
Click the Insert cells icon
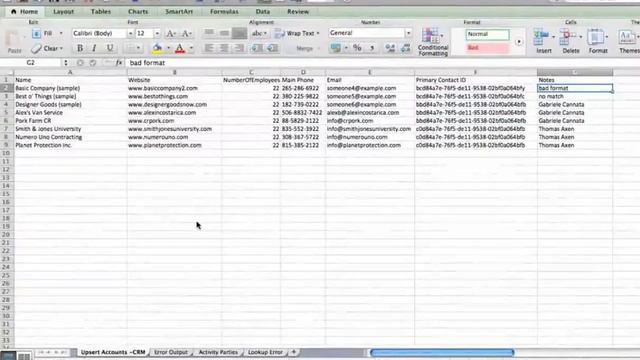tap(541, 38)
